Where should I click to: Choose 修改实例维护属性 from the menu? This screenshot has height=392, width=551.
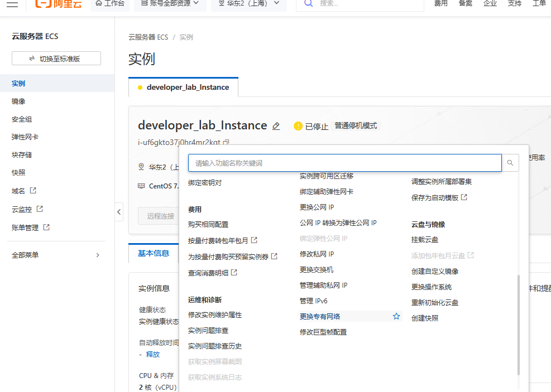tap(215, 315)
